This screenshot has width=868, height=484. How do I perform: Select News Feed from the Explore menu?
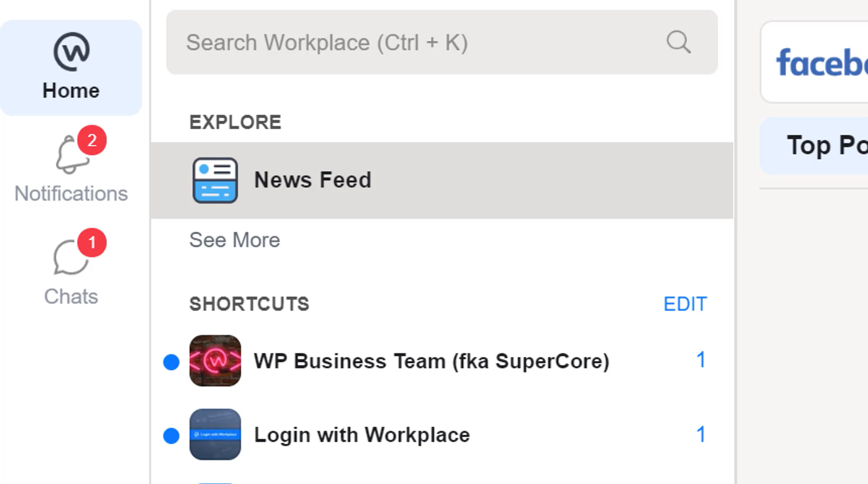[313, 179]
